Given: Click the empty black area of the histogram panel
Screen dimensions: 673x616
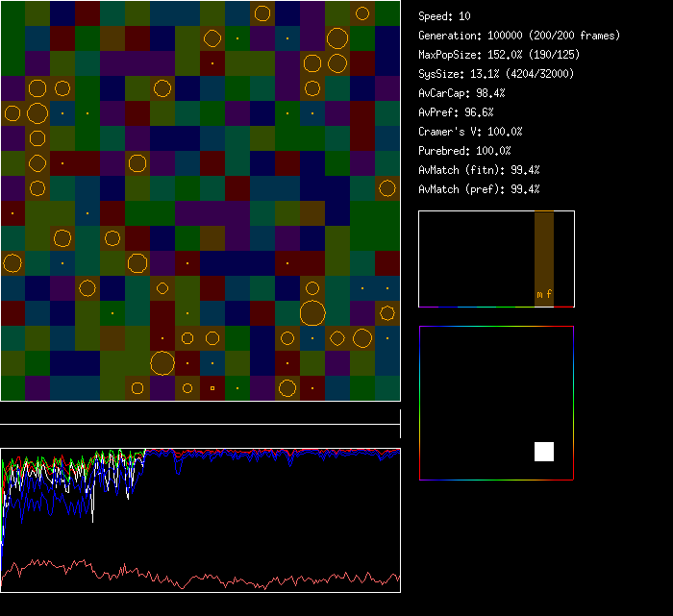Looking at the screenshot, I should [471, 259].
